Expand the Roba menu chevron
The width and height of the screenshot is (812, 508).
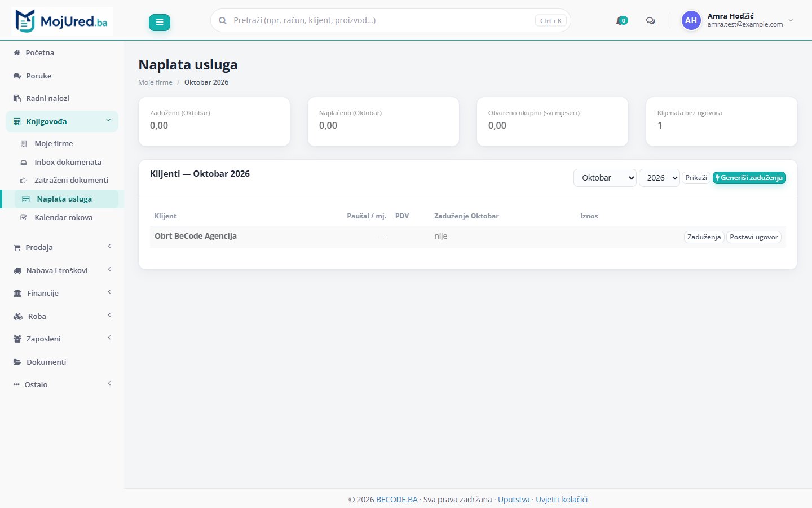point(109,315)
